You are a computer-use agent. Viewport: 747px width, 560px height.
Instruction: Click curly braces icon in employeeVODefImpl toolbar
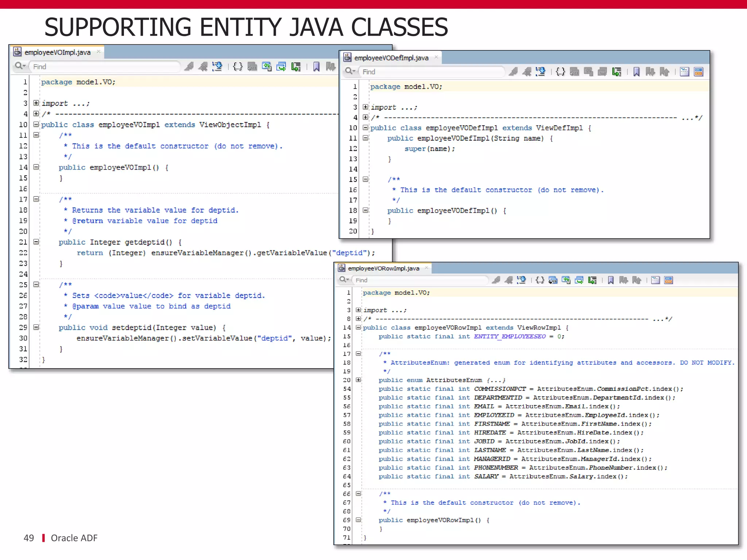coord(560,71)
